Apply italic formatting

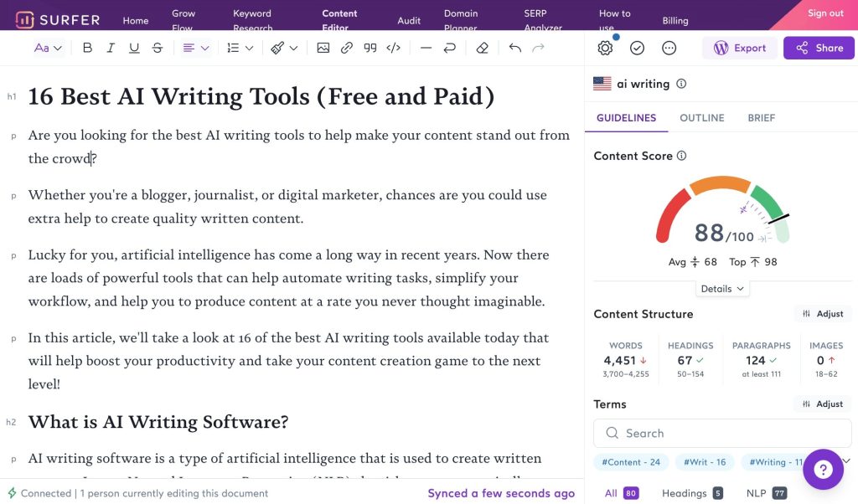point(110,48)
